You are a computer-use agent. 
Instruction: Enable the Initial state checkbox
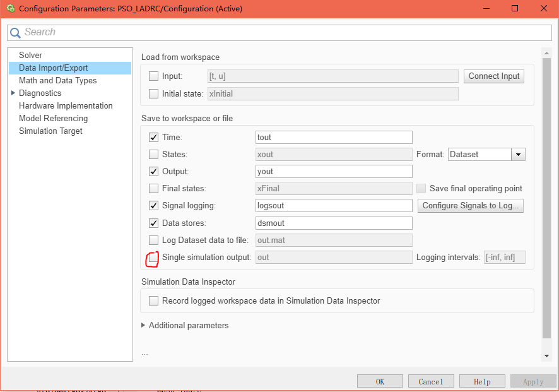click(x=154, y=94)
